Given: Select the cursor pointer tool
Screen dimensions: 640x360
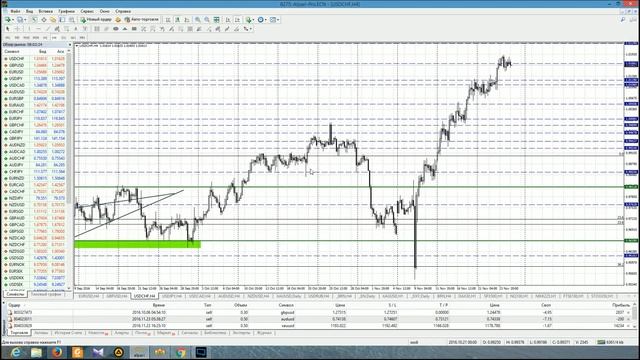Looking at the screenshot, I should coord(7,29).
